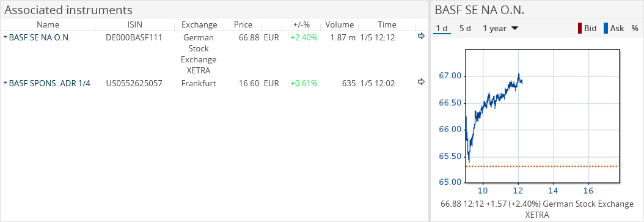Sort by the ISIN column header
Image resolution: width=644 pixels, height=222 pixels.
134,24
